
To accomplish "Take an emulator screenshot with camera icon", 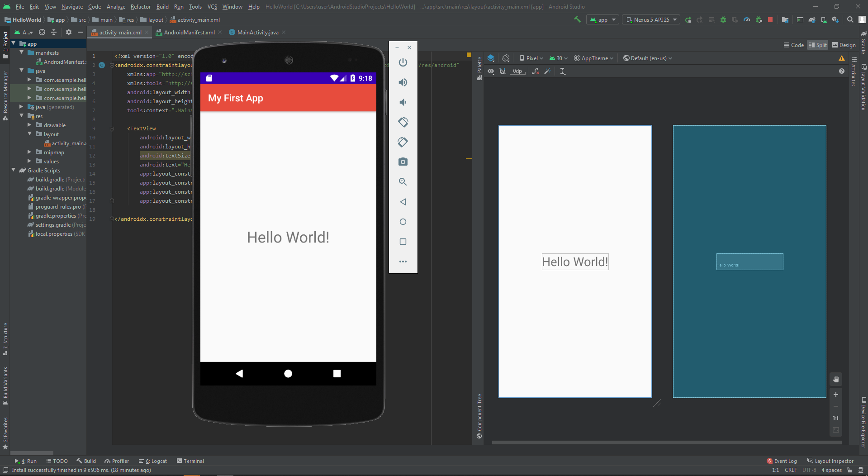I will (x=403, y=162).
